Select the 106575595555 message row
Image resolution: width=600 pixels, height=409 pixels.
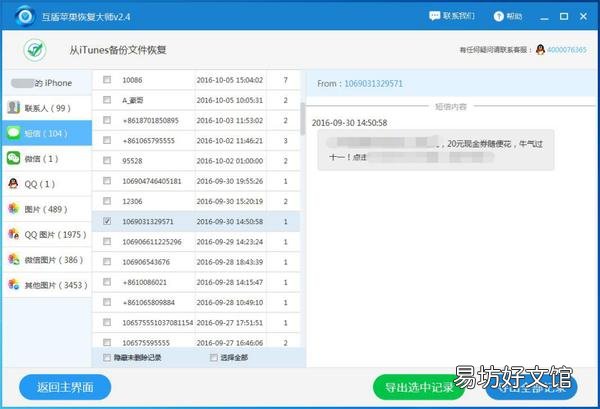point(196,341)
